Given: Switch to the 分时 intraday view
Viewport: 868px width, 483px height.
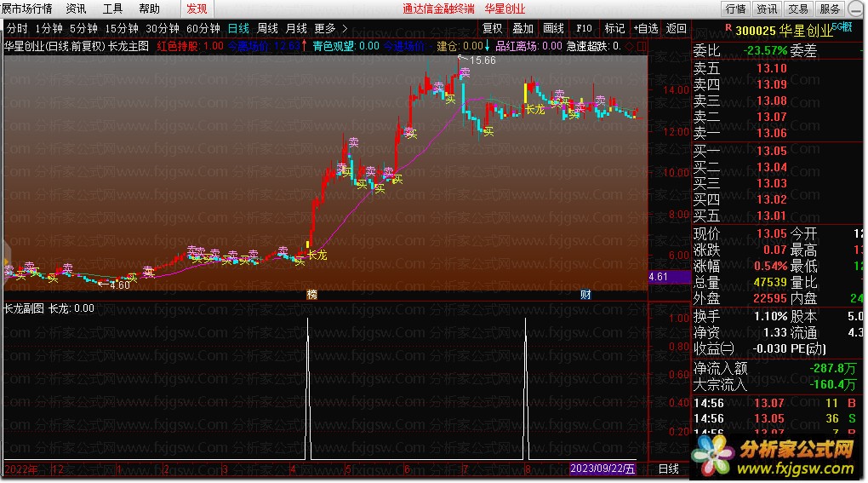Looking at the screenshot, I should click(17, 28).
